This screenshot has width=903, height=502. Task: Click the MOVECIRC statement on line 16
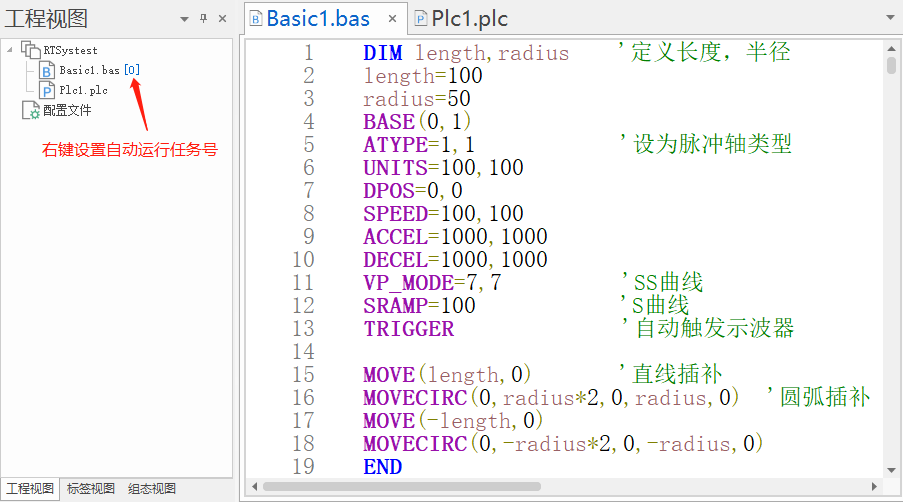point(551,398)
